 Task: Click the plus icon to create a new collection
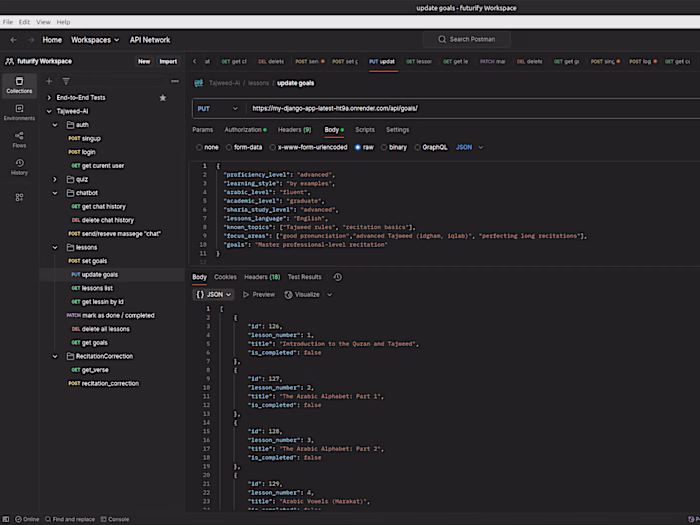pyautogui.click(x=51, y=81)
